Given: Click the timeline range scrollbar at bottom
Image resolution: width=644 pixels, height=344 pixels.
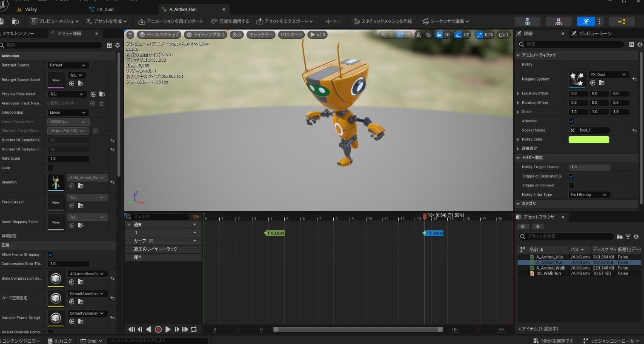Looking at the screenshot, I should click(x=358, y=330).
